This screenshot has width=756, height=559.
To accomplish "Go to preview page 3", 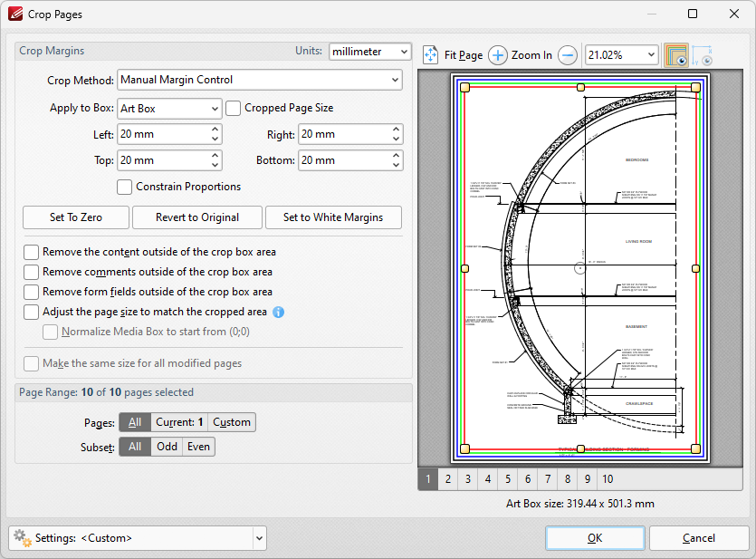I will pyautogui.click(x=468, y=479).
